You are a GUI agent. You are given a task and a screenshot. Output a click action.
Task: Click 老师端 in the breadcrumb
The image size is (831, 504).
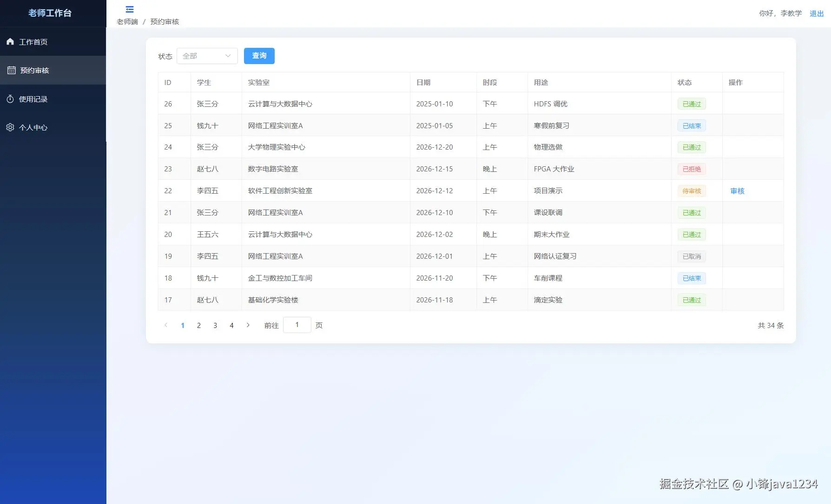[x=127, y=22]
